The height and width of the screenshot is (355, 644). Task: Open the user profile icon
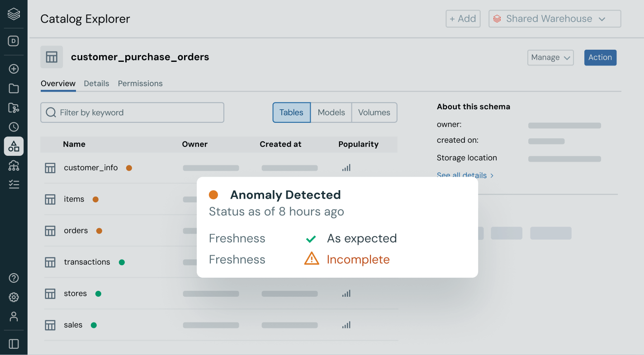point(14,317)
